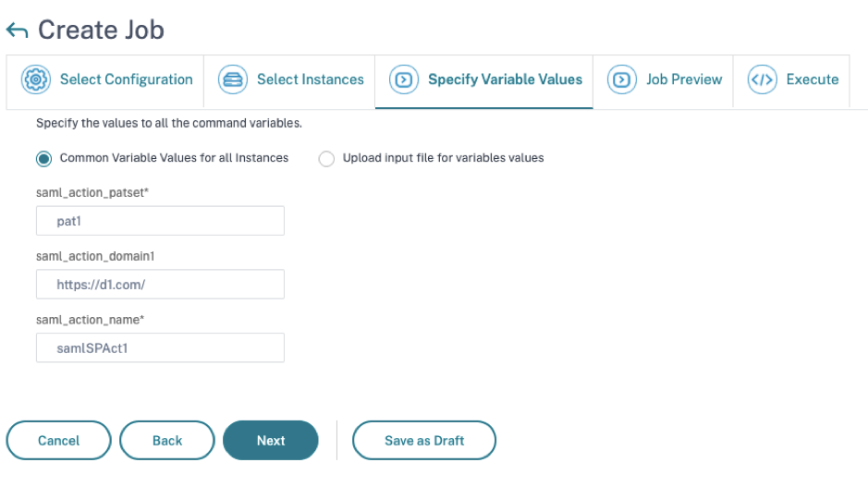Open the Select Configuration tab
Viewport: 868px width, 487px height.
click(105, 80)
